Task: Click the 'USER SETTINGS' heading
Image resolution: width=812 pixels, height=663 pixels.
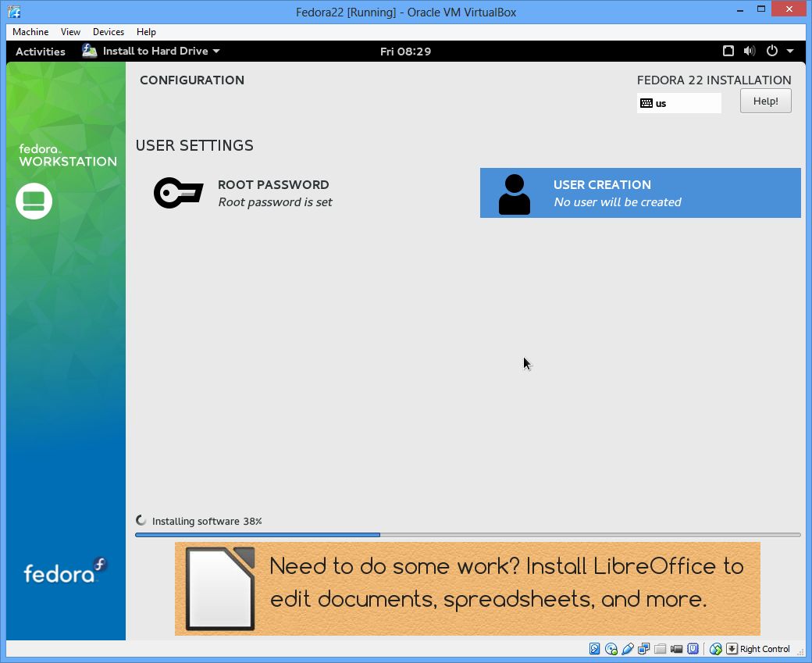Action: click(194, 145)
